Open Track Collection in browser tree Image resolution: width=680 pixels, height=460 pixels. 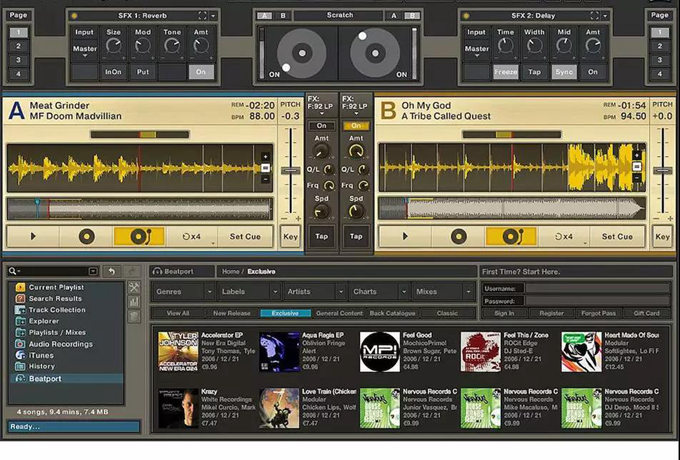tap(57, 310)
